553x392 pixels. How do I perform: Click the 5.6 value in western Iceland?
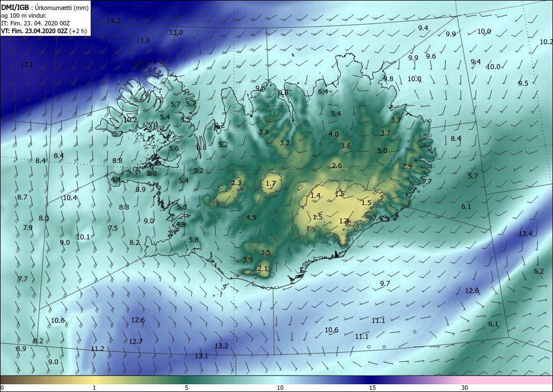[x=174, y=148]
